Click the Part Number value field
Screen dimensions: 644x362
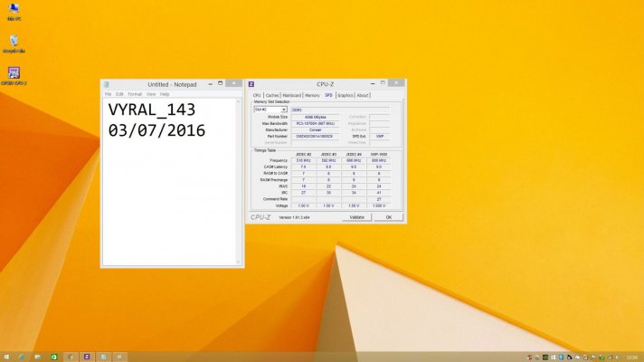[x=315, y=136]
